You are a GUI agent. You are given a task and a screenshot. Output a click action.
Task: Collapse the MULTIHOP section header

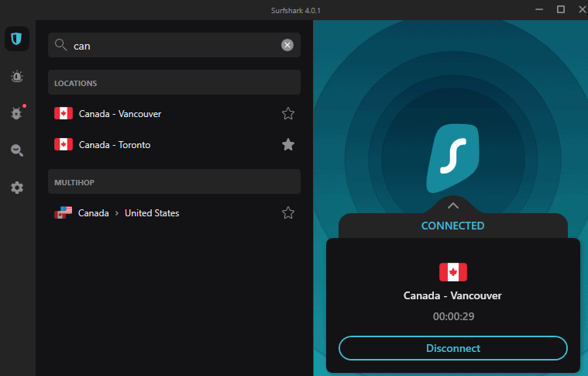pos(174,182)
